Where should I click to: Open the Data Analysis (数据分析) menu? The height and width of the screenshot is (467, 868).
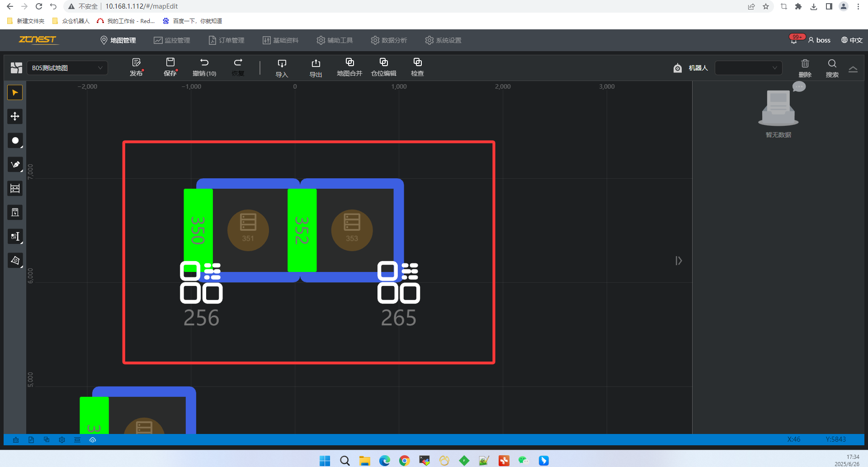[x=389, y=40]
